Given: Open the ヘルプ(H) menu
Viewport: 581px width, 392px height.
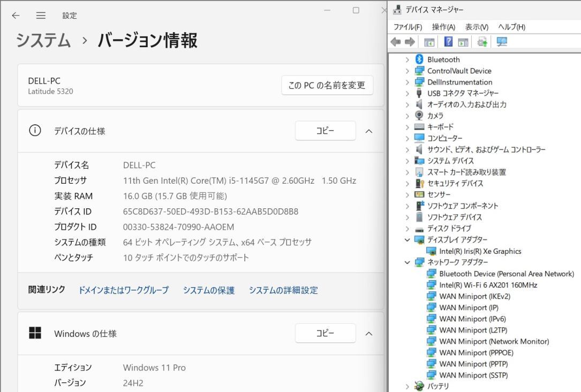Looking at the screenshot, I should click(x=512, y=27).
